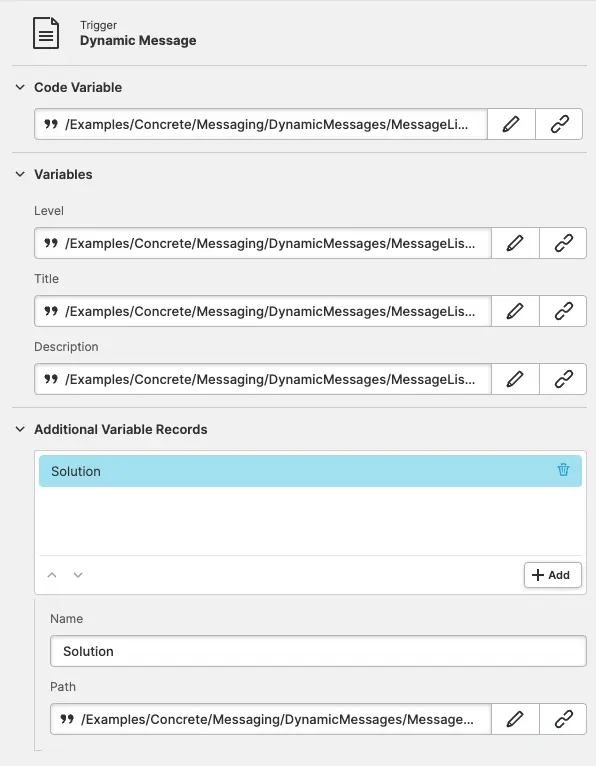Collapse the Variables section
596x766 pixels.
click(20, 174)
